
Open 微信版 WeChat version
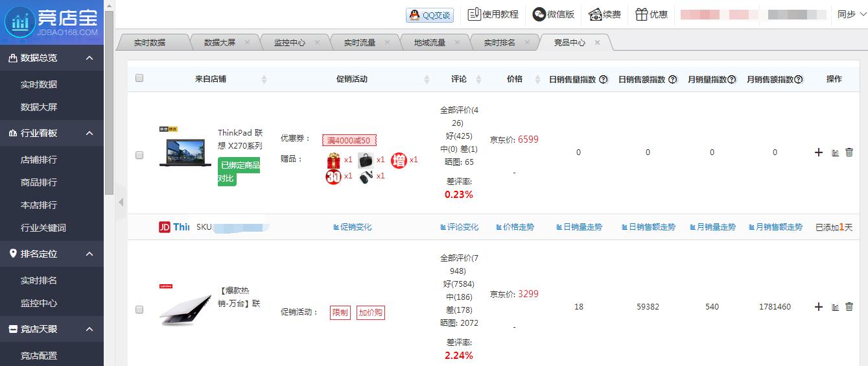pyautogui.click(x=553, y=14)
